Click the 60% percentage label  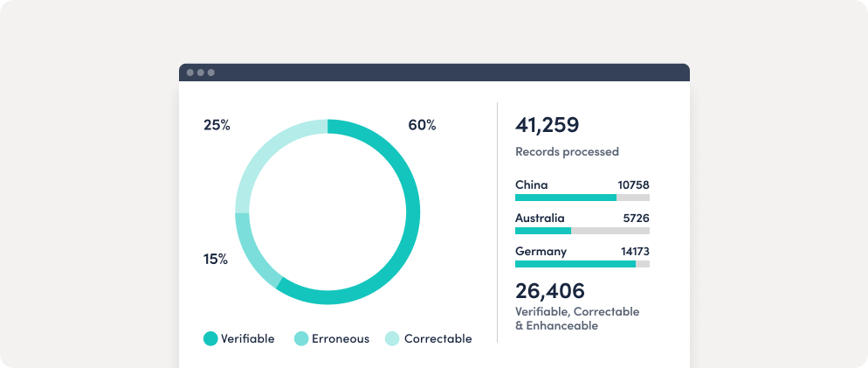click(422, 125)
